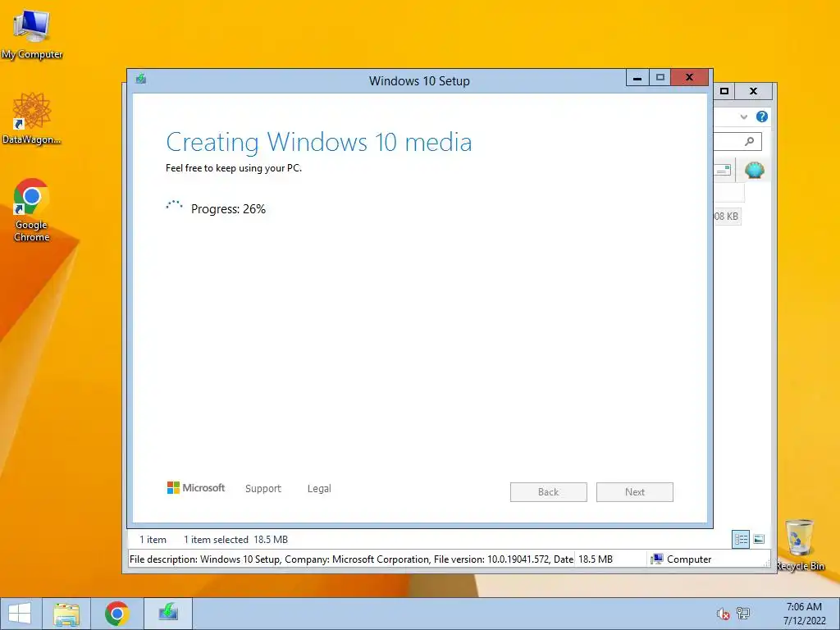This screenshot has height=630, width=840.
Task: Click the Explorer search magnifier icon
Action: pos(750,141)
